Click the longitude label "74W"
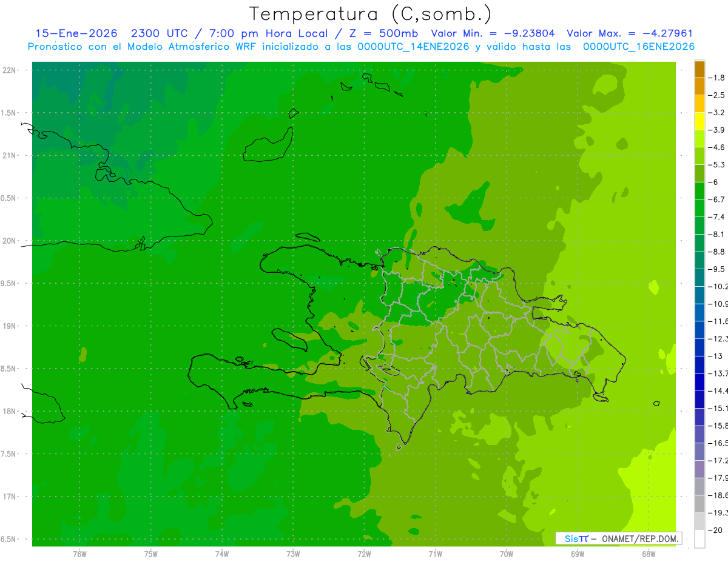728x562 pixels. (222, 554)
